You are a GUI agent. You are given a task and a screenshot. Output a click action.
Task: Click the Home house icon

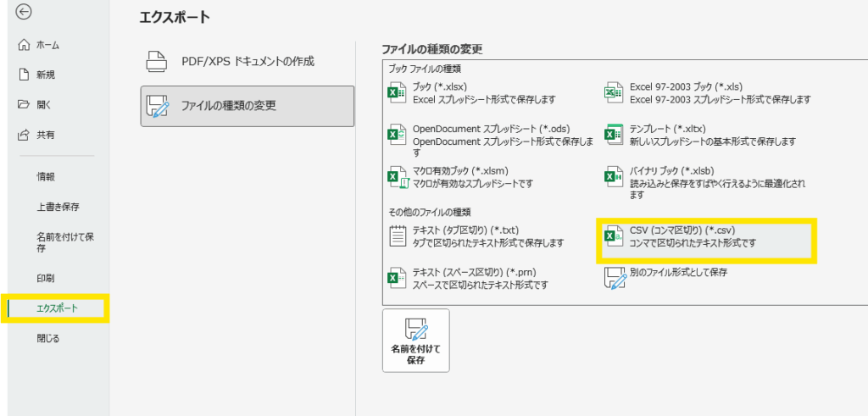(23, 45)
